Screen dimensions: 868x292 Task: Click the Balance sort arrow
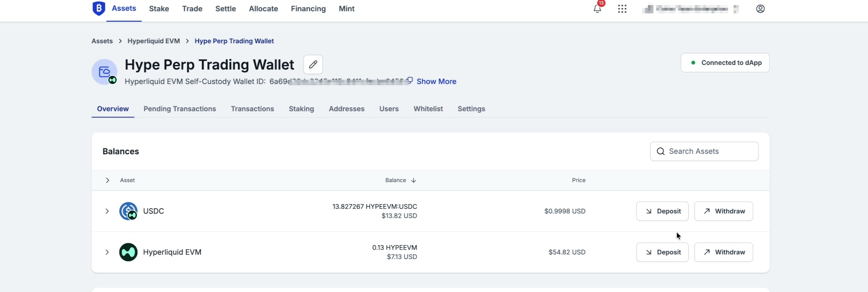click(413, 181)
